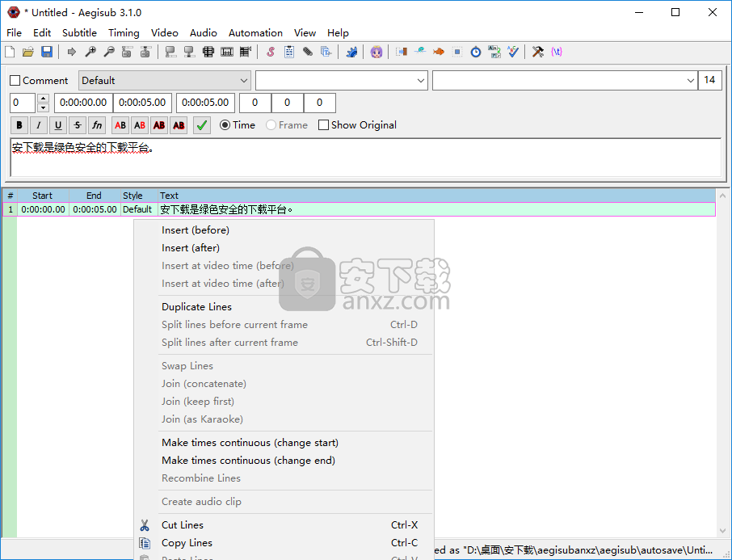Launch the Spell Checker checkmark icon
Image resolution: width=732 pixels, height=560 pixels.
click(x=513, y=52)
